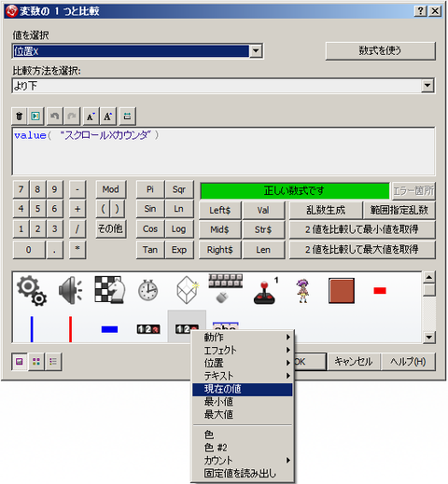Click into the expression editor text area
448x484 pixels.
[223, 151]
